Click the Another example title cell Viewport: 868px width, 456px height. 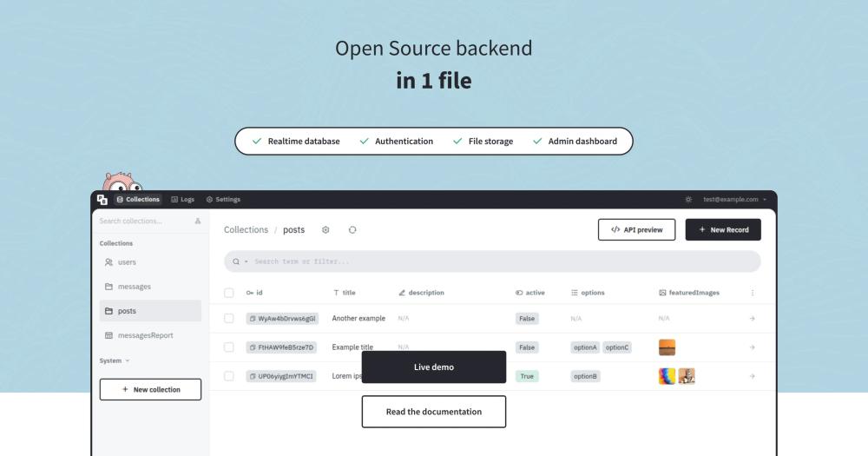pyautogui.click(x=358, y=319)
